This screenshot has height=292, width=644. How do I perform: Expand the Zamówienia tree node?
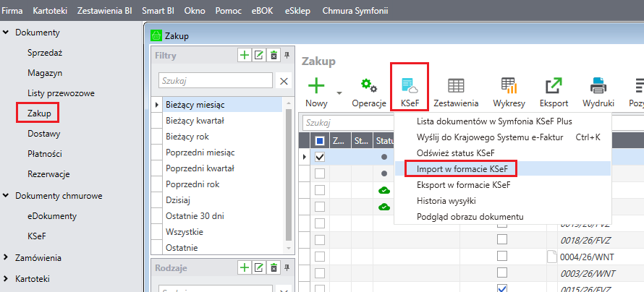coord(7,257)
